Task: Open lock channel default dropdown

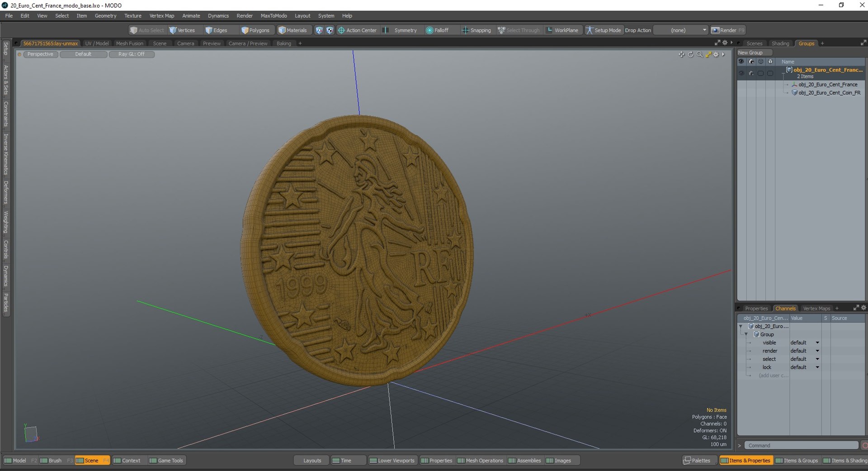Action: (x=805, y=367)
